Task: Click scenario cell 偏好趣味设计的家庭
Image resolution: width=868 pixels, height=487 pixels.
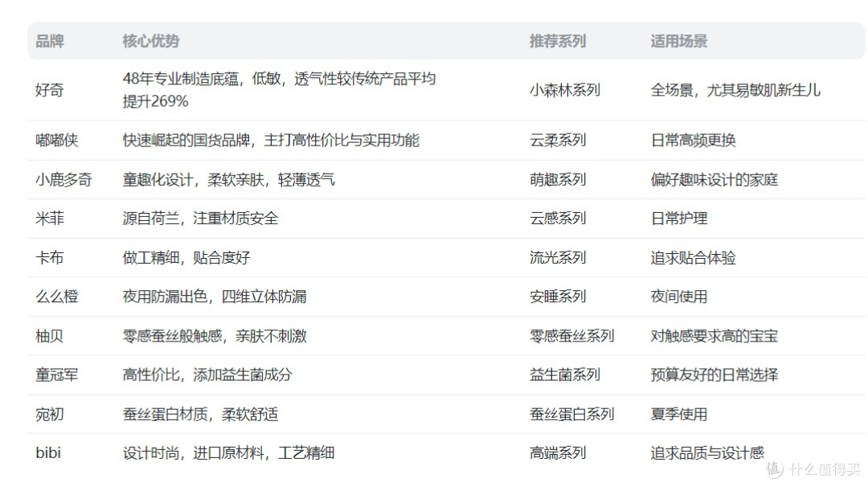Action: 714,179
